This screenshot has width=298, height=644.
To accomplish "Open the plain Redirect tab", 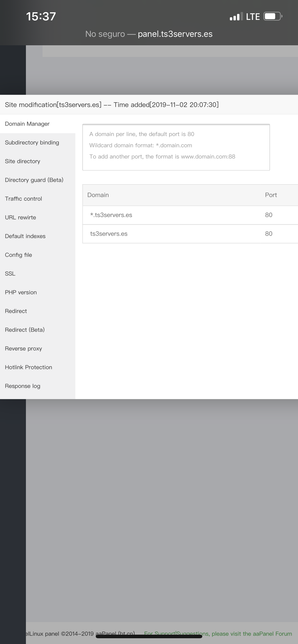I will pyautogui.click(x=16, y=311).
